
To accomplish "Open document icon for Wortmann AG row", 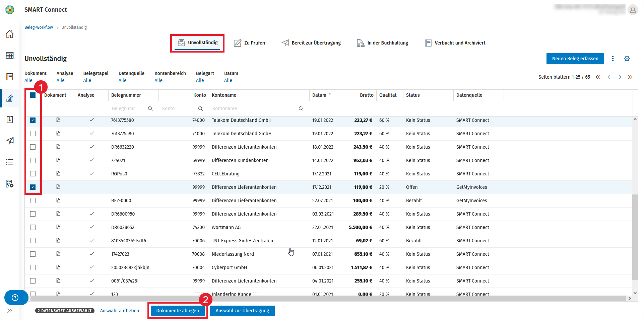I will (58, 227).
